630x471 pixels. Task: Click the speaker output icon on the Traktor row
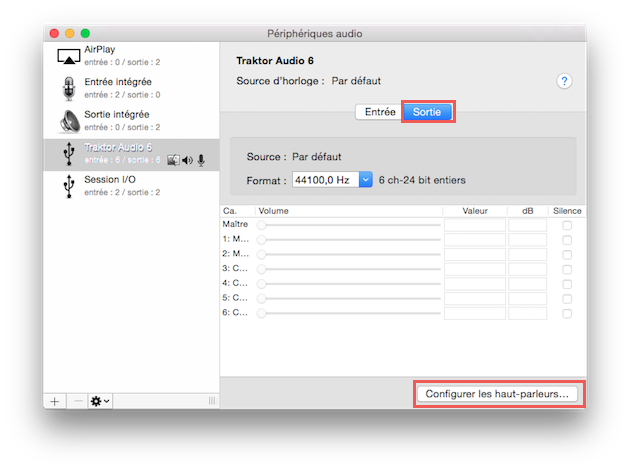pos(187,160)
